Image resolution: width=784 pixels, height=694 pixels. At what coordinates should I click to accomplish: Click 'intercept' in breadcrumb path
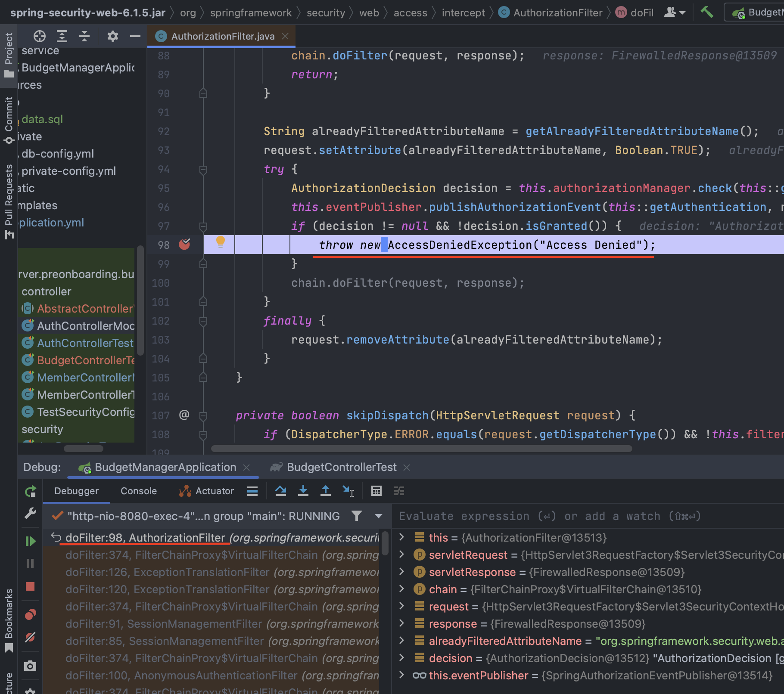tap(464, 13)
